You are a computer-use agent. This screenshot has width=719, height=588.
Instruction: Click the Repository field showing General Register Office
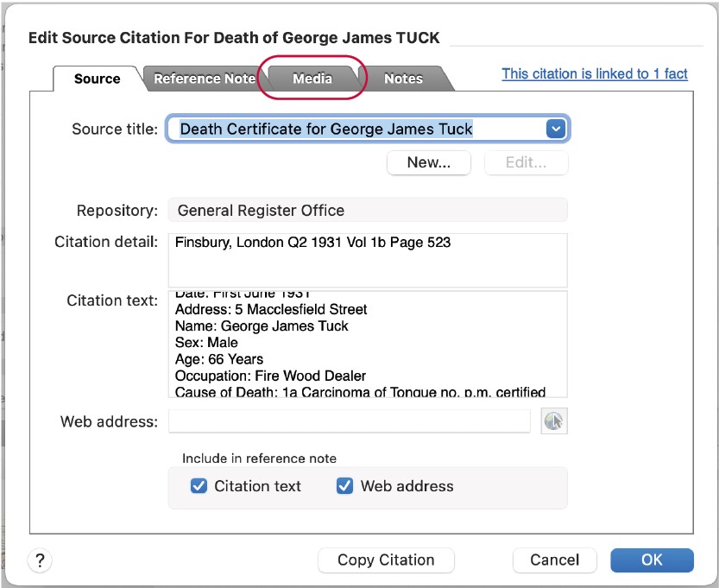pyautogui.click(x=367, y=211)
